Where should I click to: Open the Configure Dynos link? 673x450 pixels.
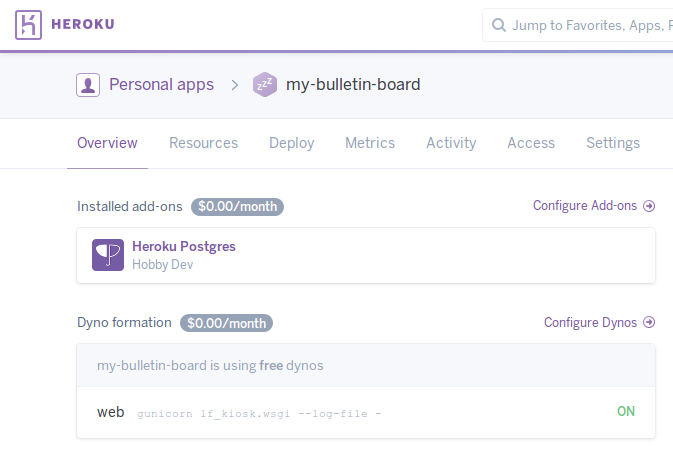[590, 322]
